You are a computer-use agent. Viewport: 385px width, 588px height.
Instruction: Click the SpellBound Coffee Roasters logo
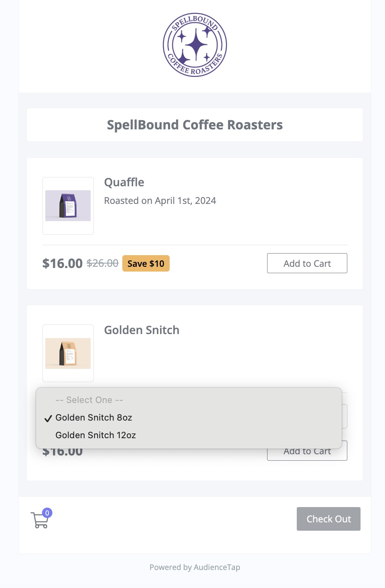[195, 45]
